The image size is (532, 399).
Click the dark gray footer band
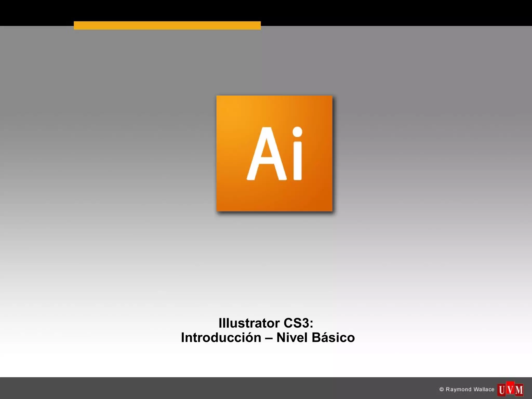208,388
